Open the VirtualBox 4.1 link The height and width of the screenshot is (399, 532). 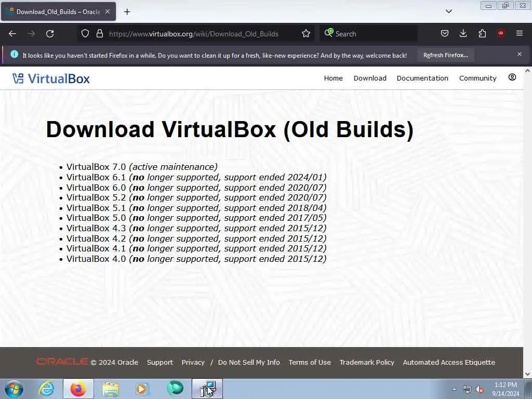[x=96, y=248]
